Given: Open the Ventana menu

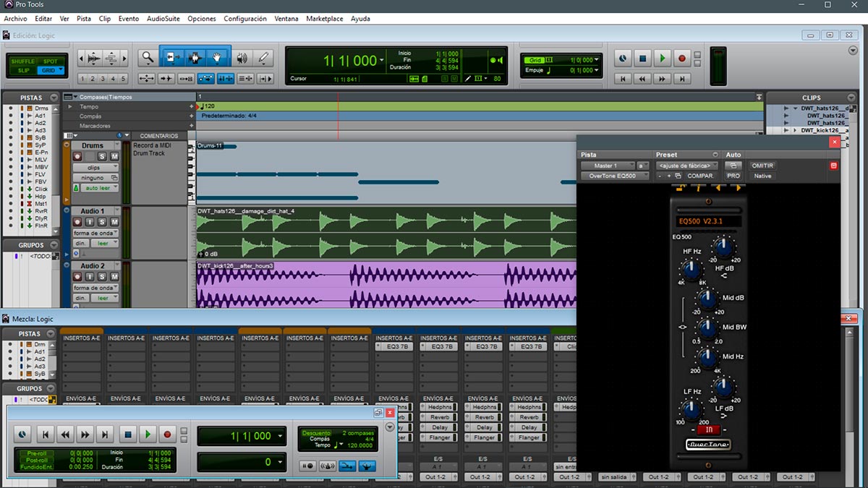Looking at the screenshot, I should click(286, 19).
